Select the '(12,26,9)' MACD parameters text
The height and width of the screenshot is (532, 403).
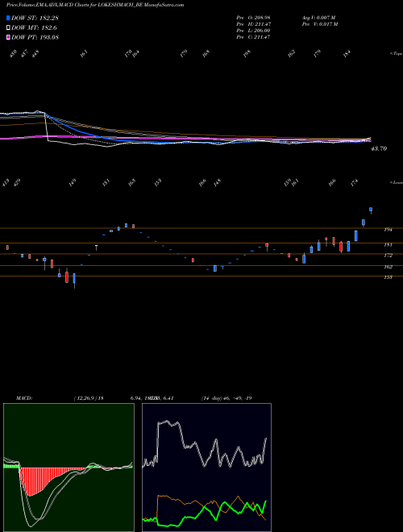click(x=85, y=398)
